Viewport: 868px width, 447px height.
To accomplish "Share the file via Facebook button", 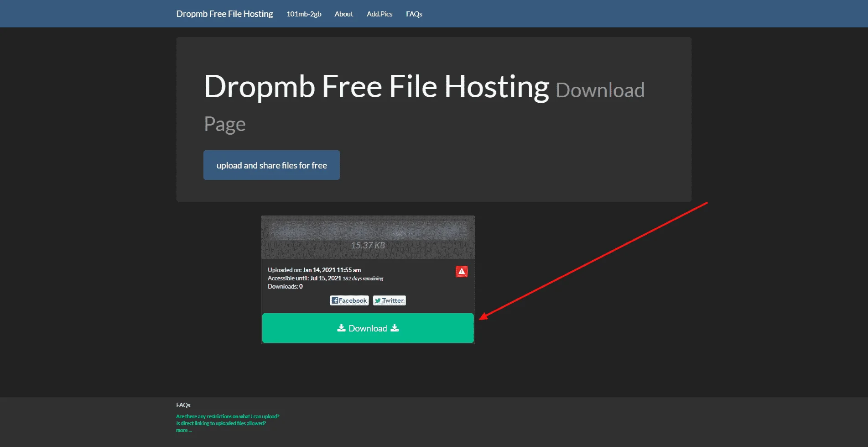I will (x=349, y=300).
